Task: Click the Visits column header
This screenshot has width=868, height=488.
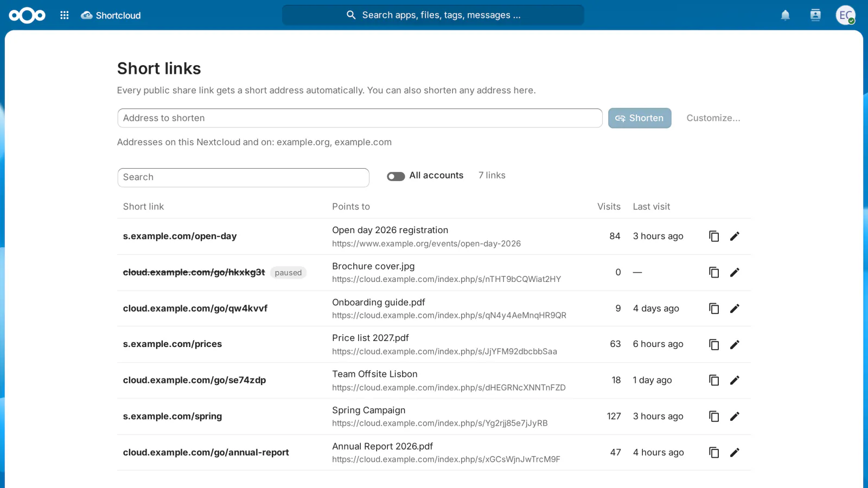Action: pos(609,207)
